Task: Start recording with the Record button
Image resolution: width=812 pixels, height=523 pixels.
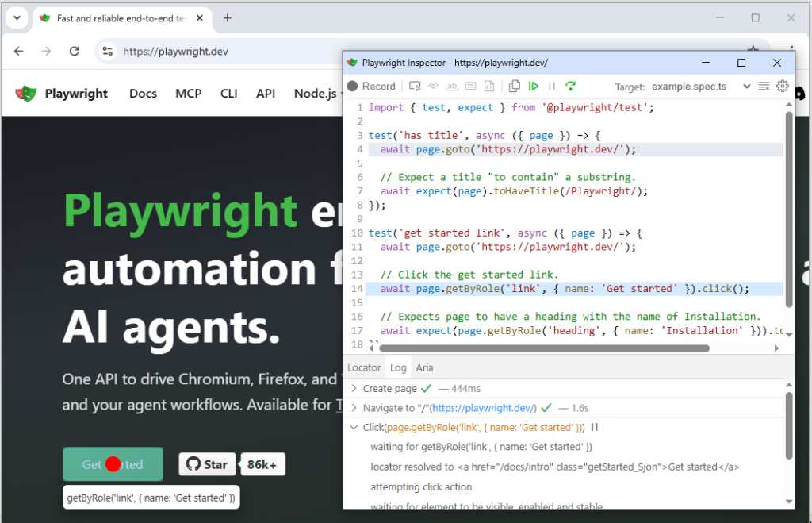Action: point(371,86)
